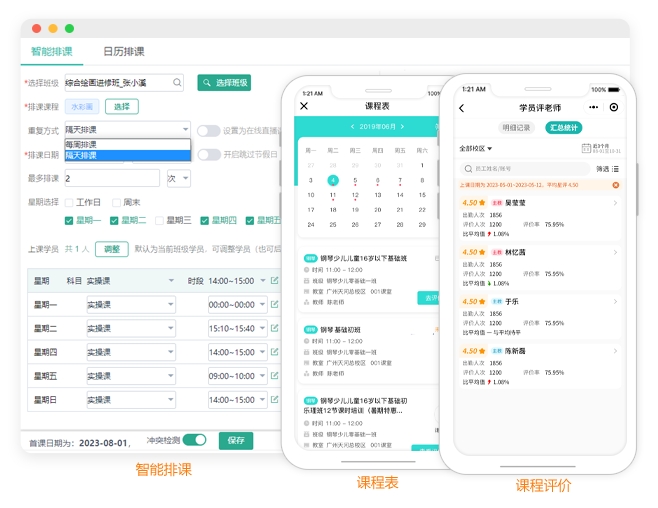Turn off the 冲突检测 switch
This screenshot has height=508, width=658.
[195, 440]
